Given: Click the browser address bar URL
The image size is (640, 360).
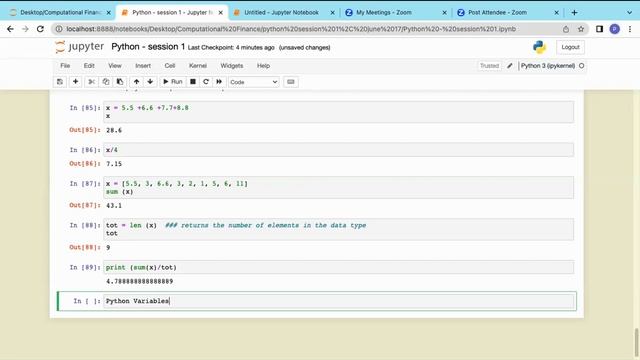Looking at the screenshot, I should tap(291, 29).
